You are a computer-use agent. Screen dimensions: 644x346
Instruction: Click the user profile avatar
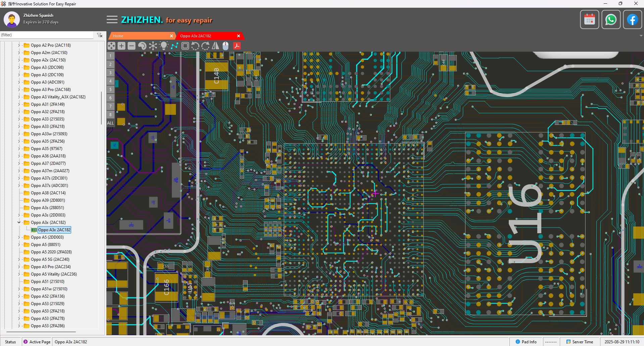pyautogui.click(x=12, y=19)
